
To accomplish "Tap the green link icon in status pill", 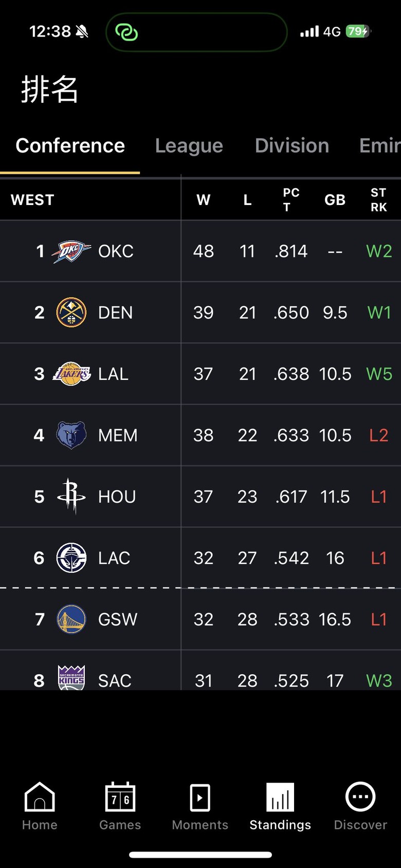I will [x=126, y=32].
